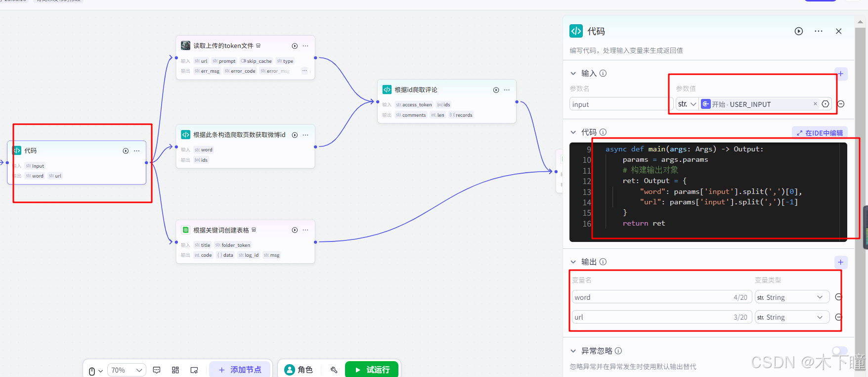Select the 读取上传的token文件 node title
This screenshot has width=868, height=377.
click(x=223, y=46)
